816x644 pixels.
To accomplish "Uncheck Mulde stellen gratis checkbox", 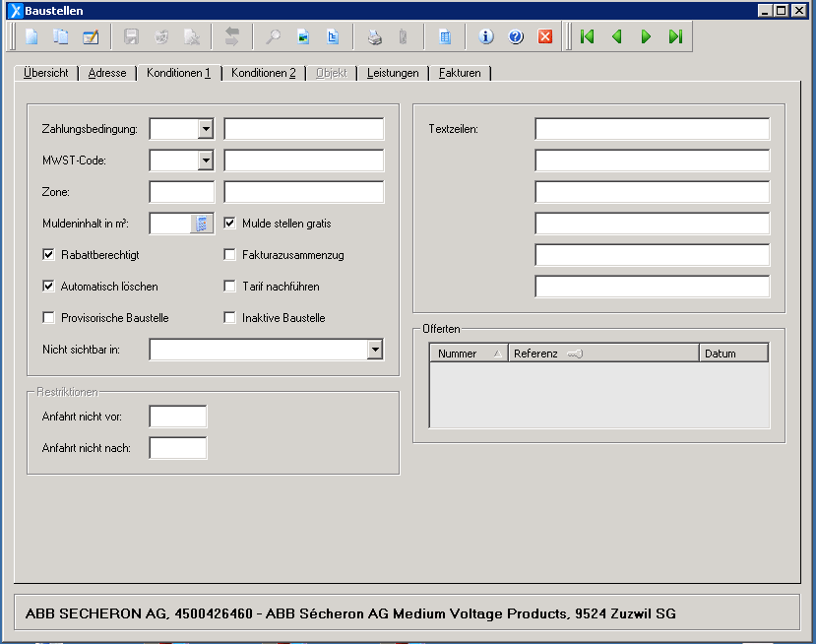I will [x=230, y=224].
